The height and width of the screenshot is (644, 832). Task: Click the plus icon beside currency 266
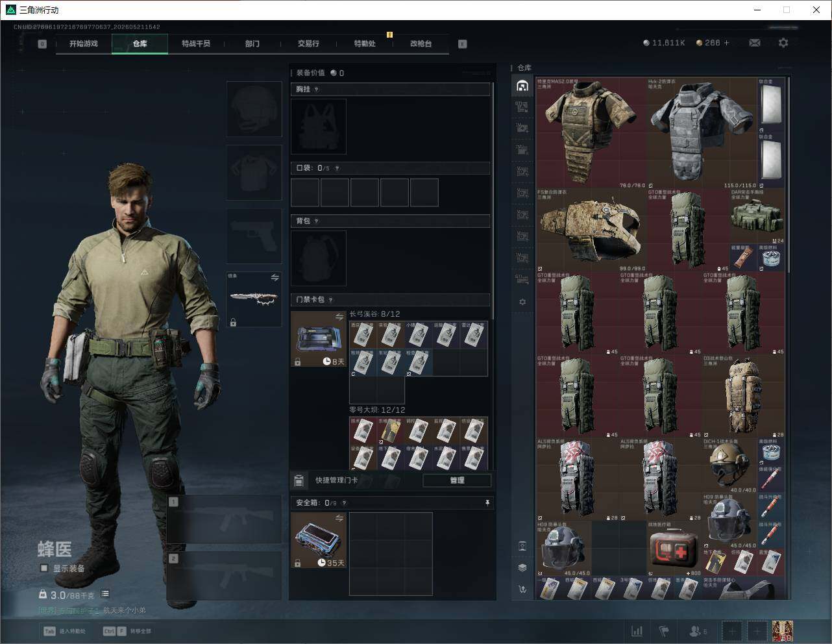726,43
